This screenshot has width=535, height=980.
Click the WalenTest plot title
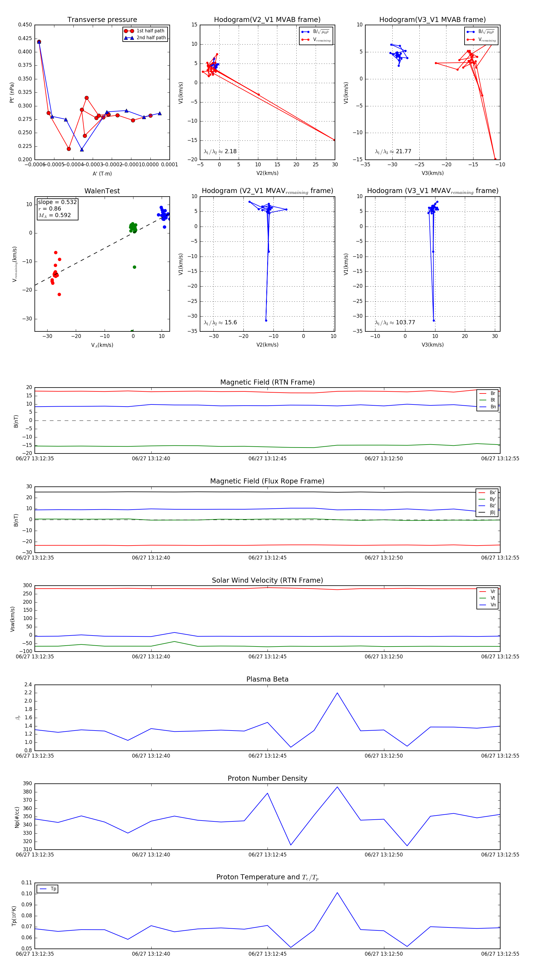point(102,191)
